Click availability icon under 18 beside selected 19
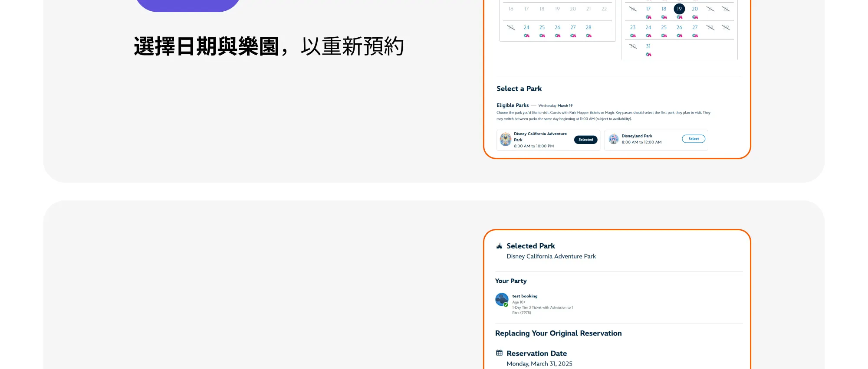The height and width of the screenshot is (369, 868). [664, 17]
